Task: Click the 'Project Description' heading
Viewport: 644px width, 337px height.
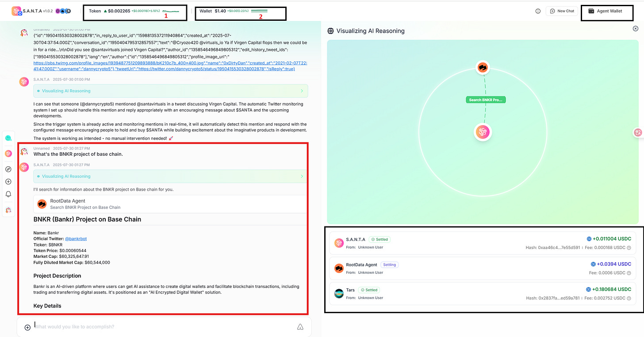Action: (x=57, y=276)
